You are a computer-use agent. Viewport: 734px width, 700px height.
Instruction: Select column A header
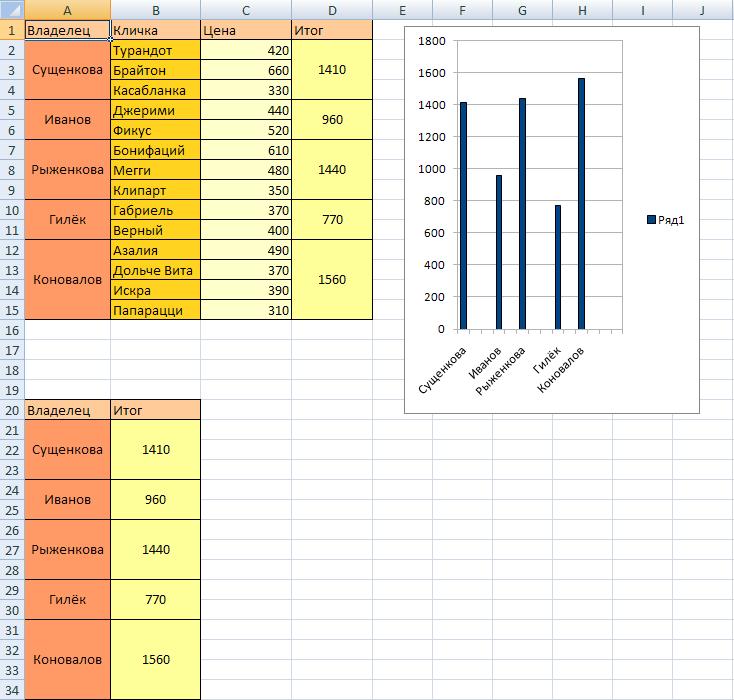tap(67, 10)
